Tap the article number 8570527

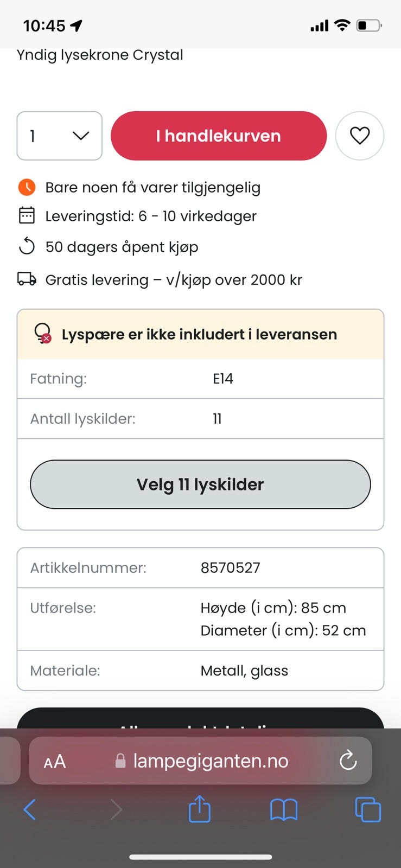click(231, 568)
